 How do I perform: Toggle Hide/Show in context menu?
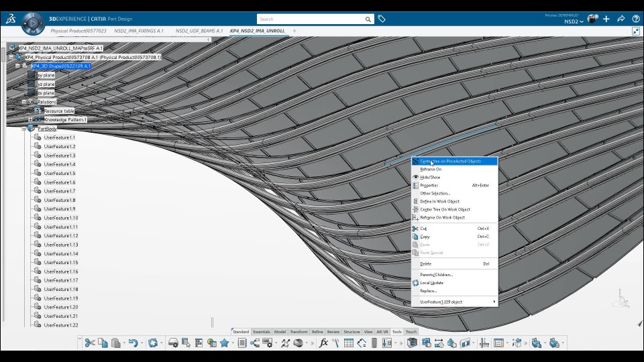coord(430,177)
